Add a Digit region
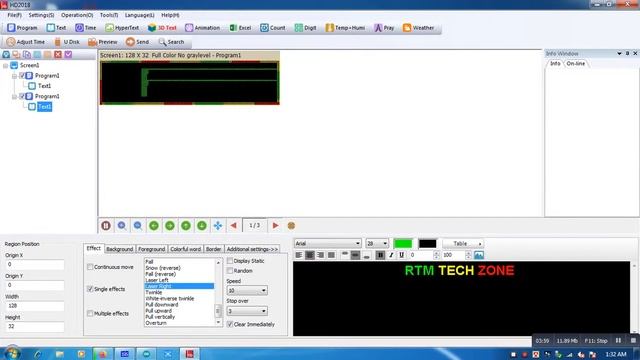The height and width of the screenshot is (360, 640). (x=305, y=28)
